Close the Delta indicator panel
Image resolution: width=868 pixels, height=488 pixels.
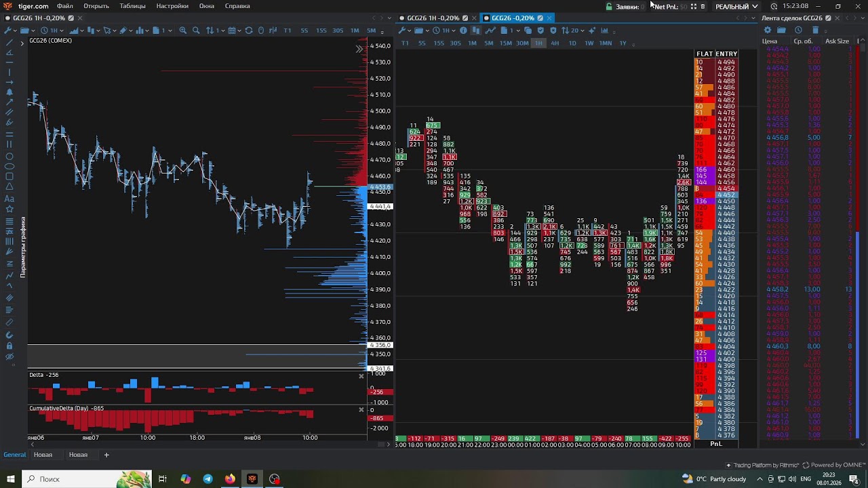pyautogui.click(x=361, y=375)
